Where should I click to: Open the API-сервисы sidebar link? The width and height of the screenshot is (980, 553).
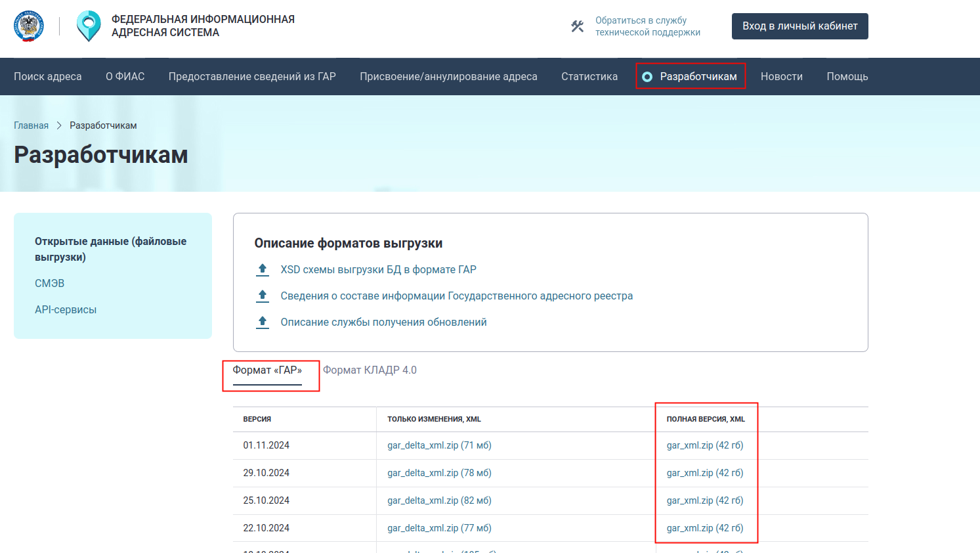(x=66, y=310)
